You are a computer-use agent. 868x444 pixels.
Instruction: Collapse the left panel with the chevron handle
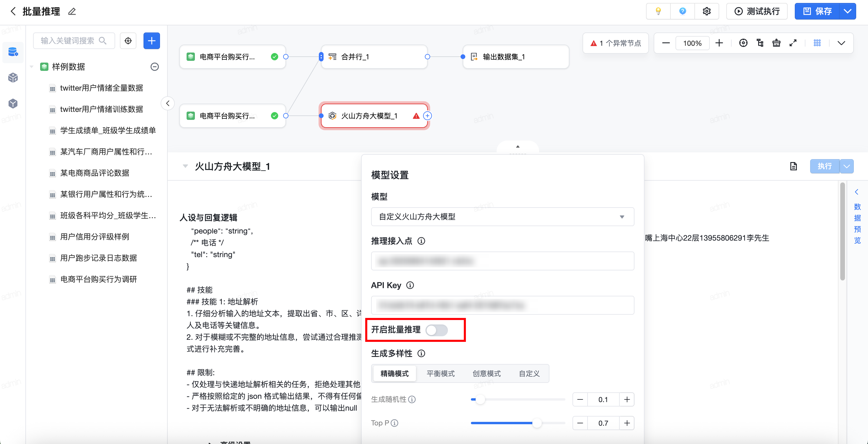[168, 103]
